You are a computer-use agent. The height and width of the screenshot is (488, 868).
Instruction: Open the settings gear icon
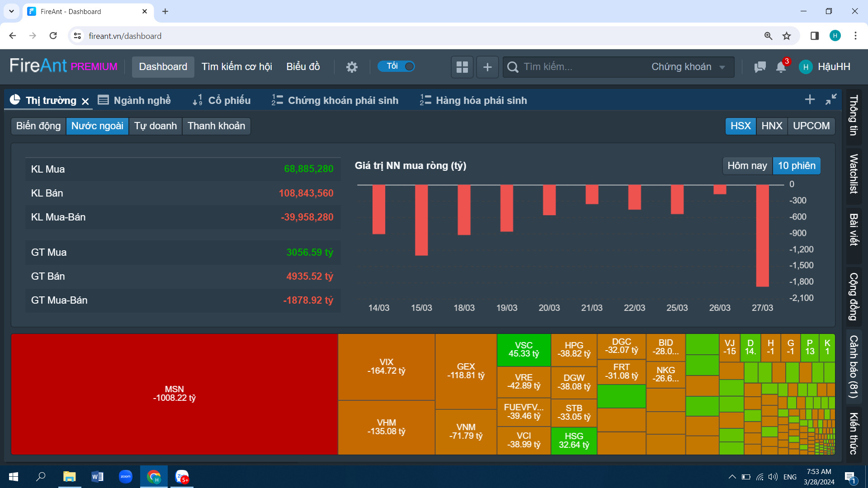coord(352,67)
